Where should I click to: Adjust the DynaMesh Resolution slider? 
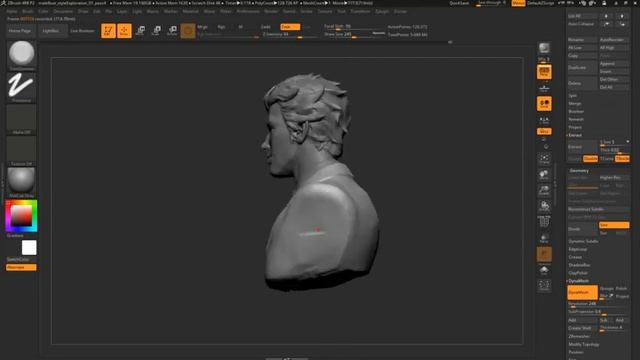pos(598,304)
